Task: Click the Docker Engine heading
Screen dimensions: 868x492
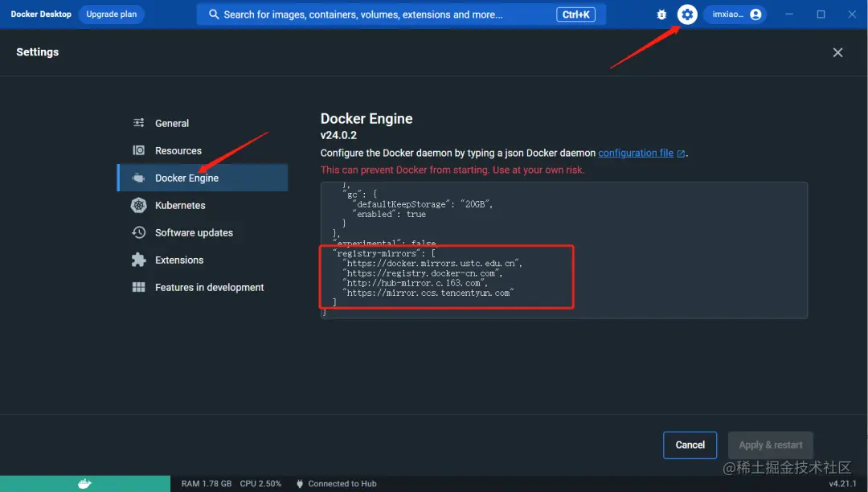Action: 366,118
